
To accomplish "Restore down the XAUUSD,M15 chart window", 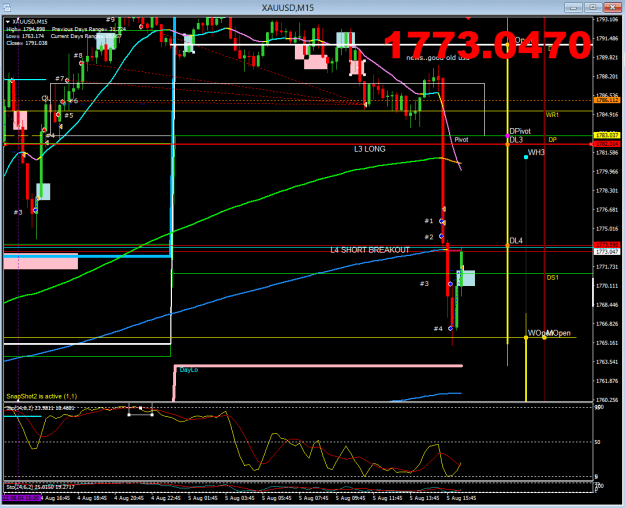I will [x=593, y=7].
